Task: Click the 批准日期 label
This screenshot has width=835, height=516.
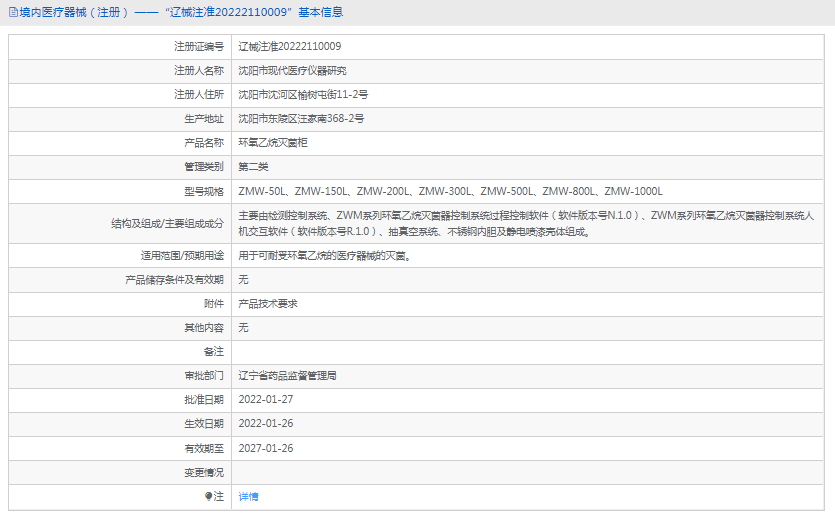Action: pyautogui.click(x=204, y=399)
